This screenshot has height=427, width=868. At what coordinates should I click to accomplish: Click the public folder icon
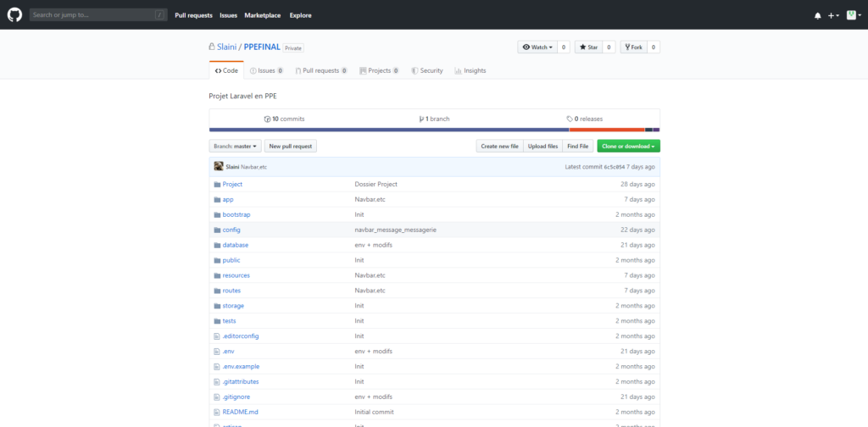tap(217, 260)
